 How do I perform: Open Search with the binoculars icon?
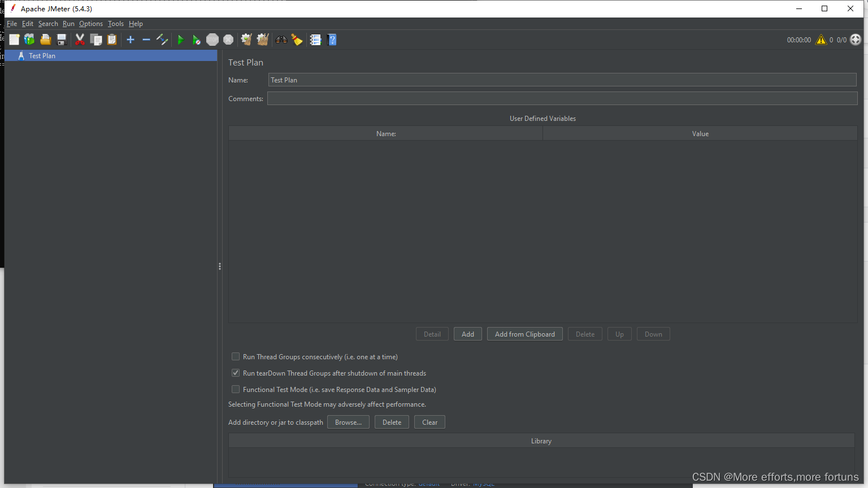pyautogui.click(x=281, y=40)
